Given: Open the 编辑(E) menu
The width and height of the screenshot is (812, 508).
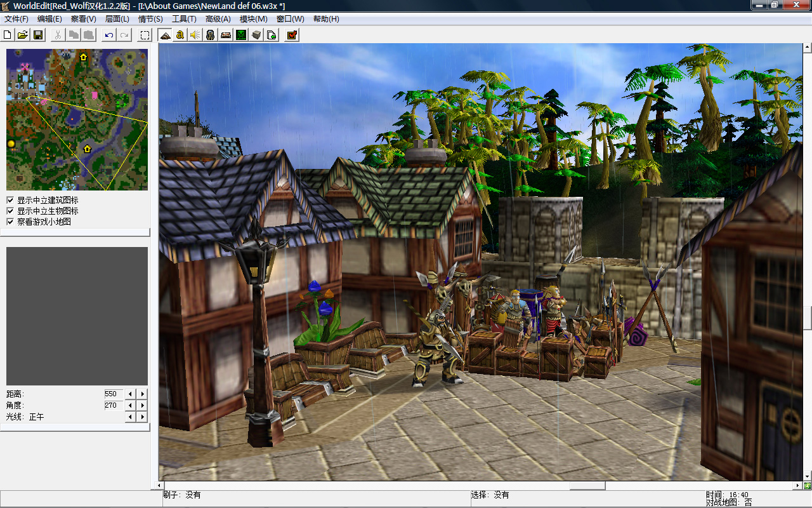Looking at the screenshot, I should 49,19.
